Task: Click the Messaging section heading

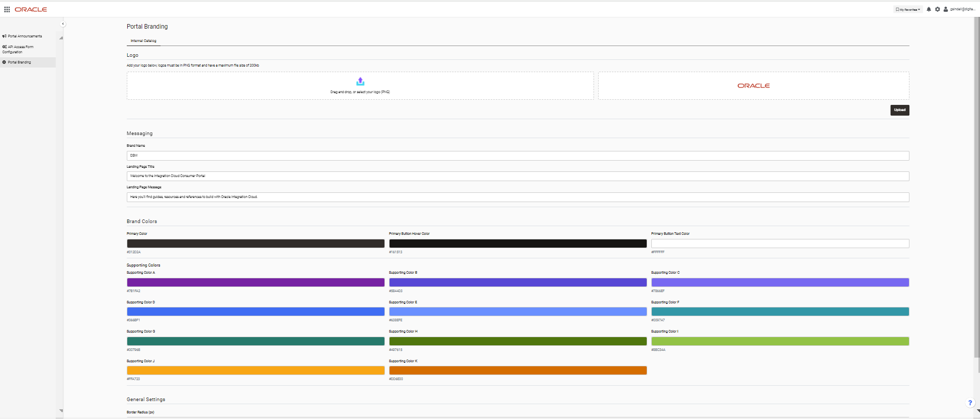Action: (140, 134)
